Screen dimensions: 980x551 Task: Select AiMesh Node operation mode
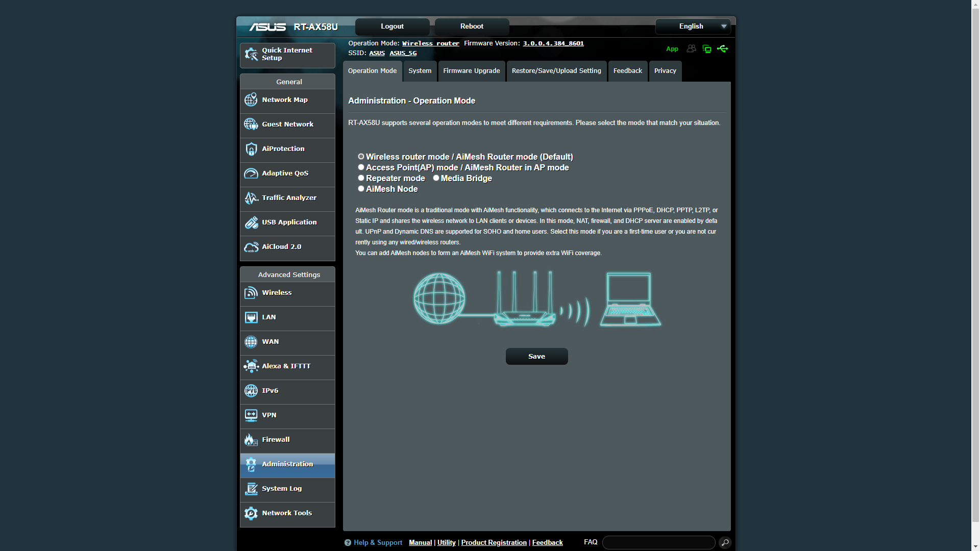coord(361,189)
